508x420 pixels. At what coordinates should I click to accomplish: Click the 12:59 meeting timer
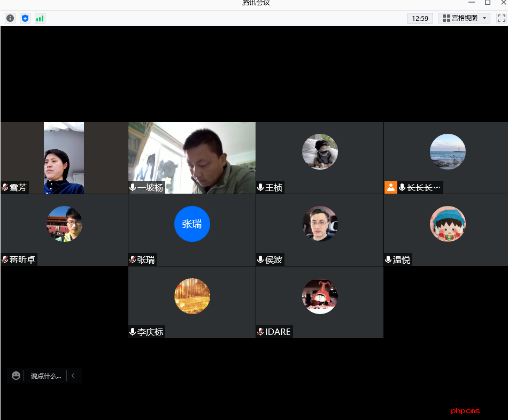tap(420, 19)
